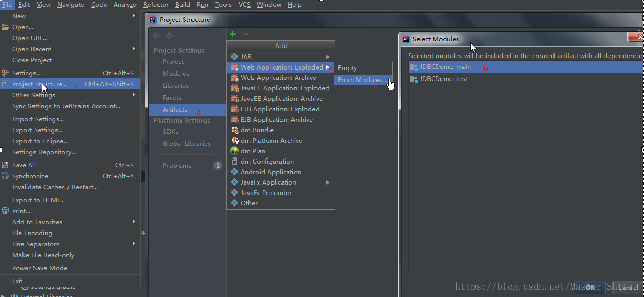Viewport: 644px width, 297px height.
Task: Open the Refactor menu
Action: pos(156,5)
